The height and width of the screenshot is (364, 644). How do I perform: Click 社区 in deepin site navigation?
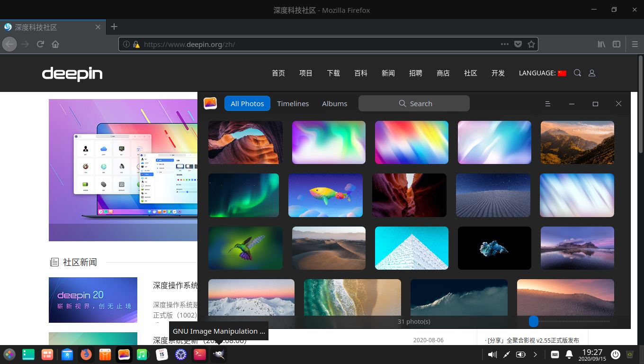click(x=471, y=73)
